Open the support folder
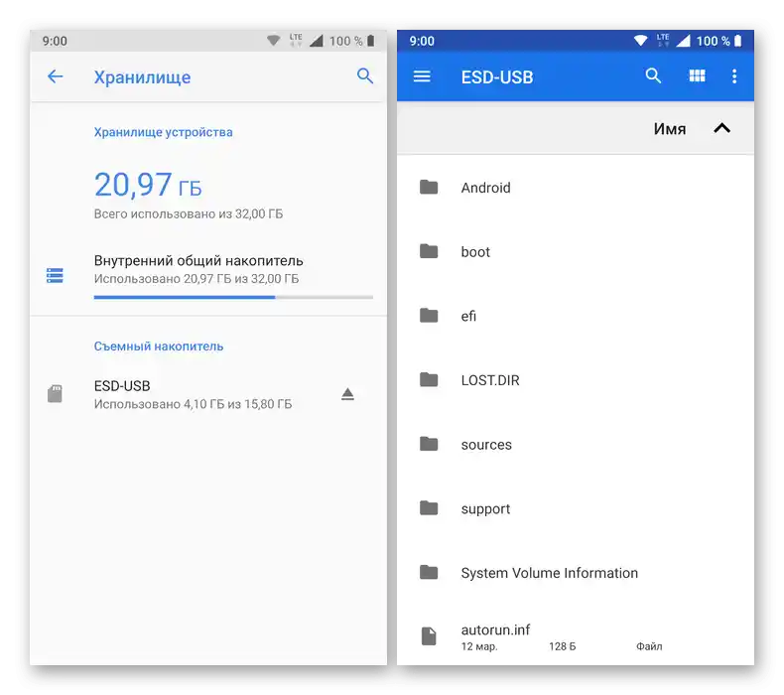Screen dimensions: 784x695 (x=575, y=508)
